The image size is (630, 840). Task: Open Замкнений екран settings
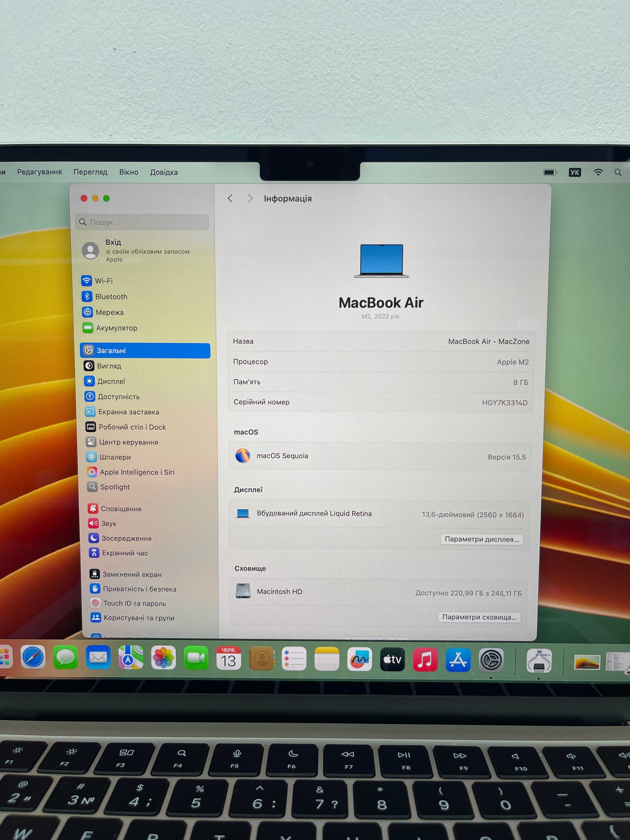coord(126,574)
